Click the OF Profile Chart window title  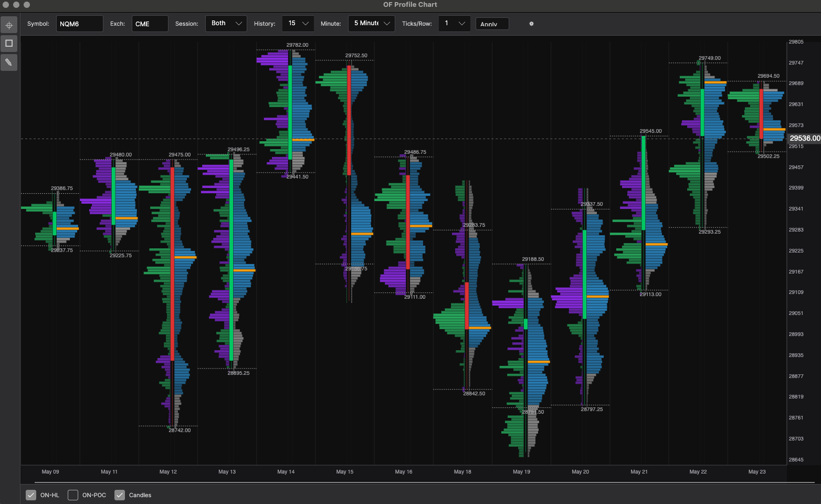410,4
